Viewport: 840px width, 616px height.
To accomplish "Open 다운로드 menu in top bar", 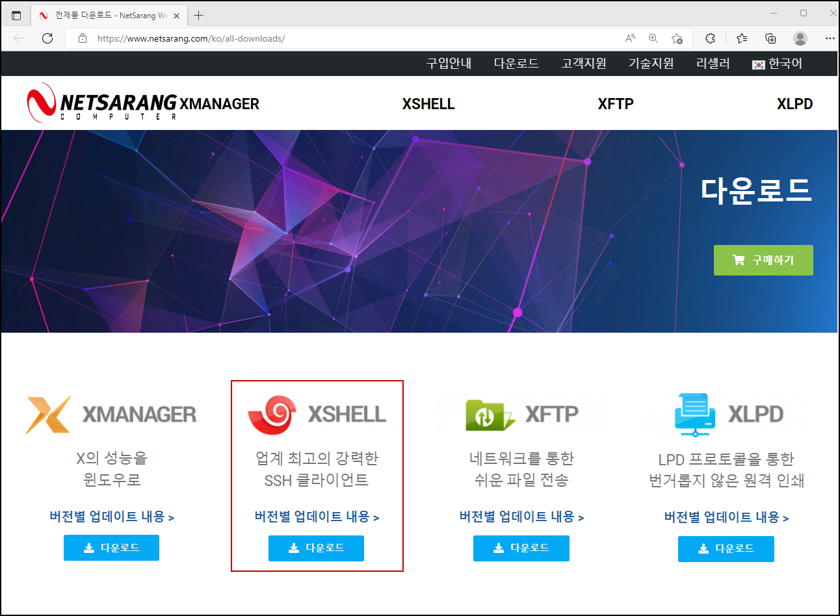I will point(516,64).
